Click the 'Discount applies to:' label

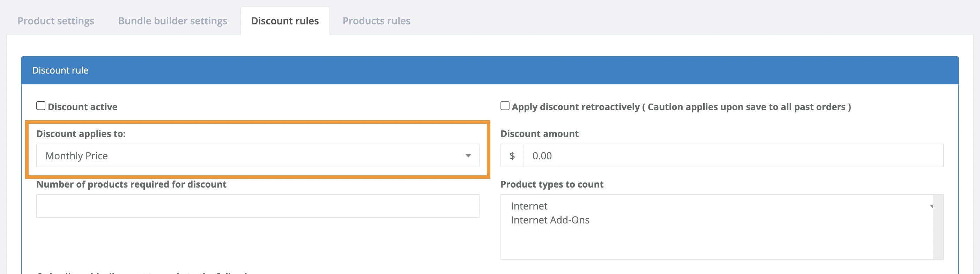[x=81, y=134]
